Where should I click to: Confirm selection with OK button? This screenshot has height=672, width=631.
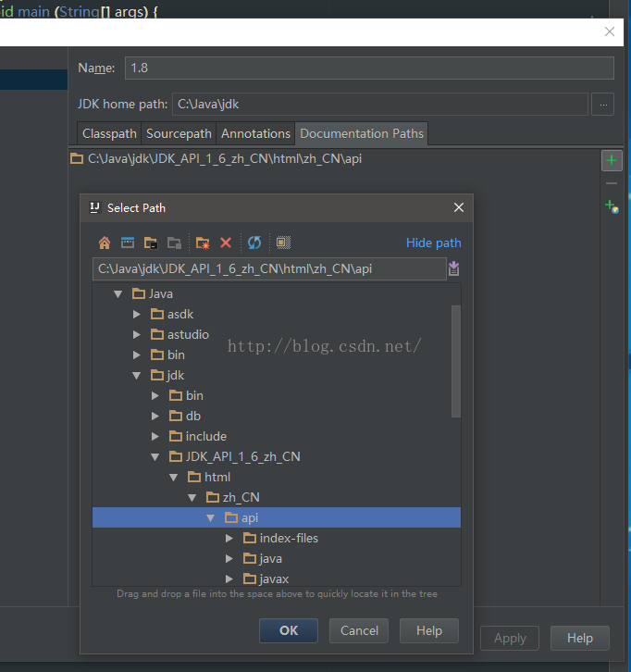[x=289, y=630]
